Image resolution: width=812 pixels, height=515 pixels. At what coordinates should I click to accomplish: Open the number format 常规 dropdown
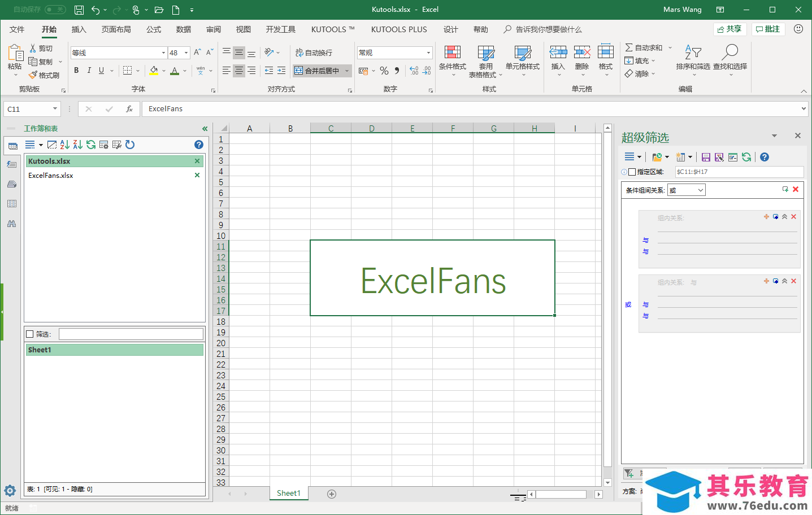428,53
